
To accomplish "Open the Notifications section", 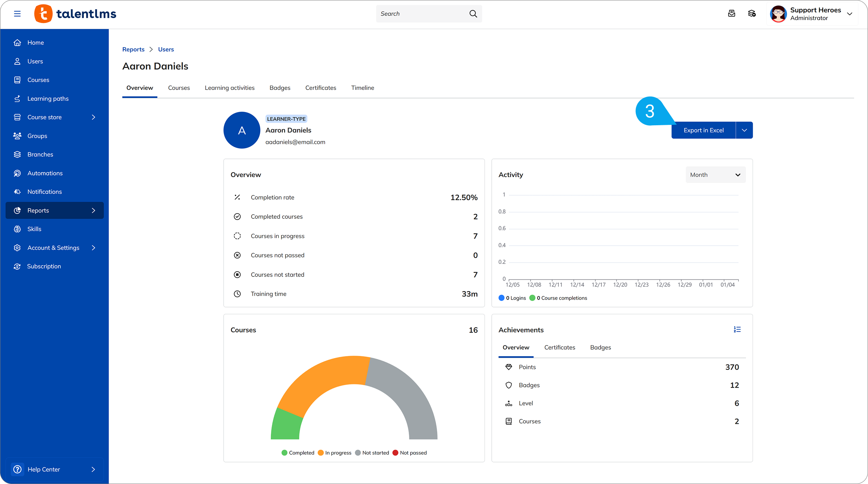I will 44,192.
